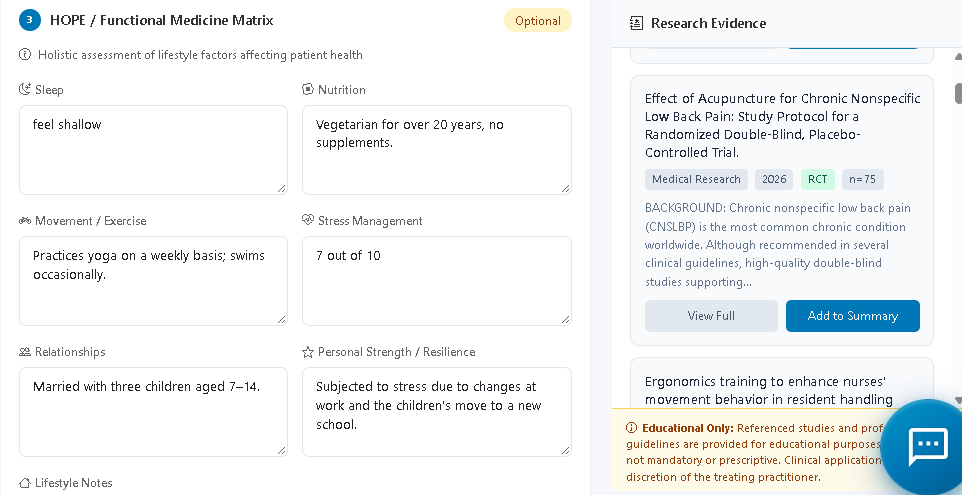
Task: Click the Movement / Exercise text field
Action: [x=153, y=281]
